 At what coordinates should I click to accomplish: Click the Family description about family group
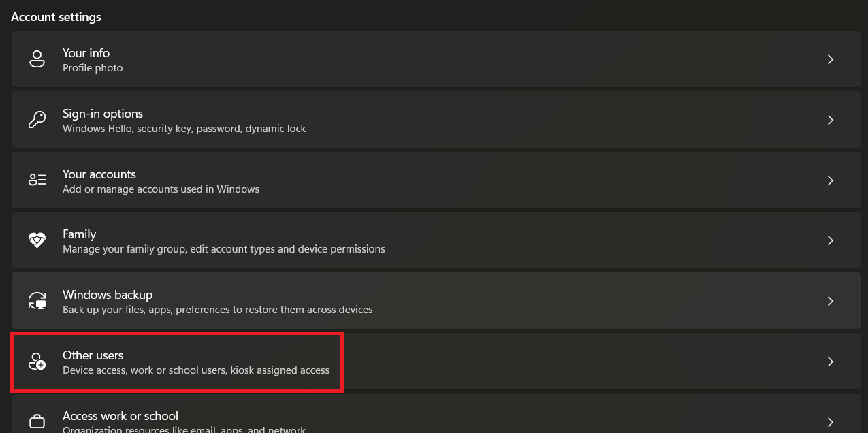click(223, 249)
